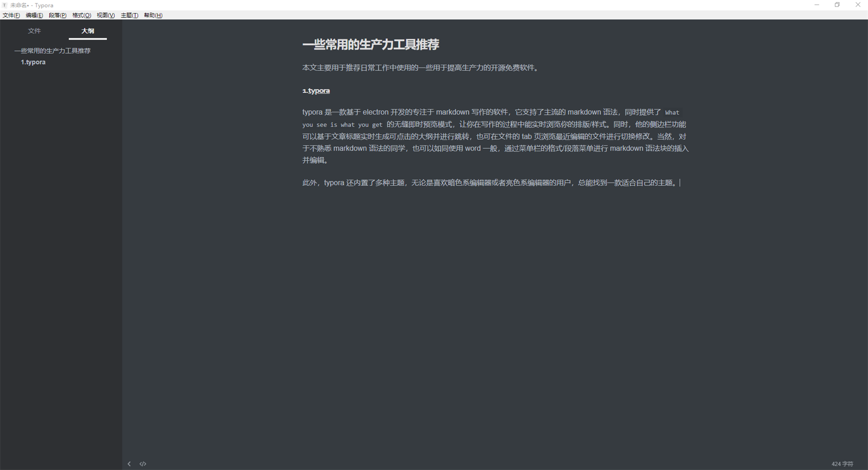Click the word count showing 424 字符

pyautogui.click(x=842, y=464)
